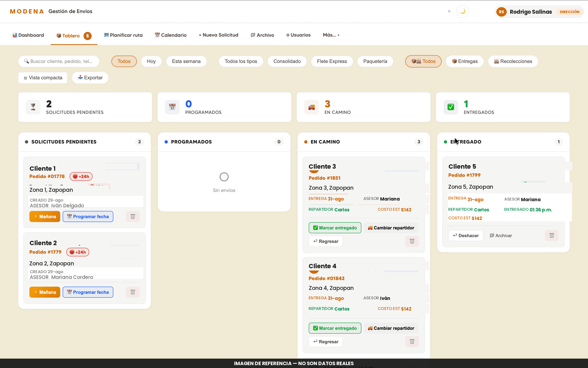Open Nueva Solicitud tab
Viewport: 588px width, 368px height.
(x=218, y=35)
